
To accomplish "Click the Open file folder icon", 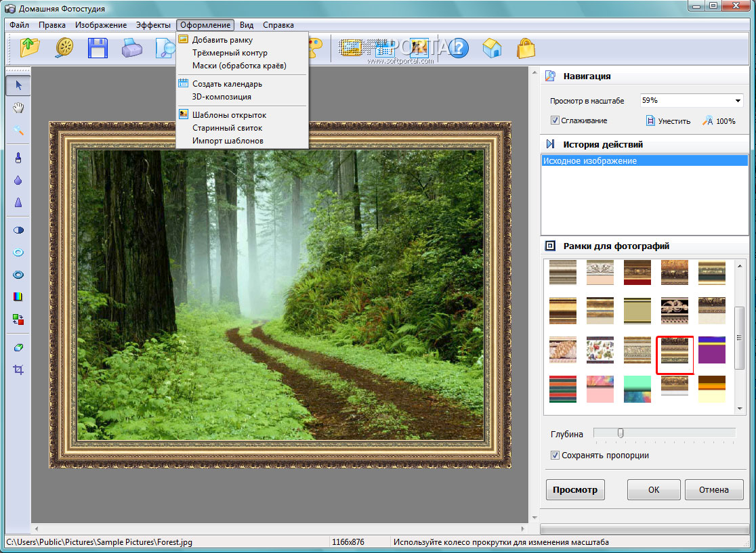I will click(30, 48).
